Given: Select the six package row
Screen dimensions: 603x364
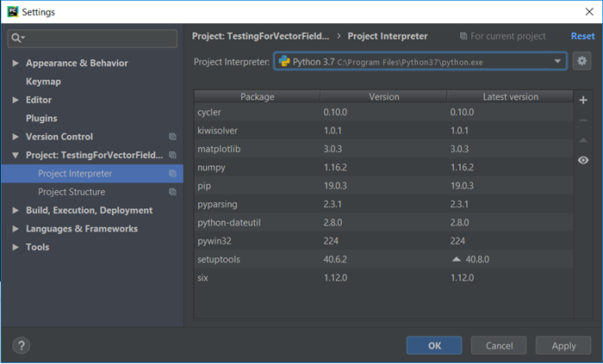Looking at the screenshot, I should click(x=383, y=278).
